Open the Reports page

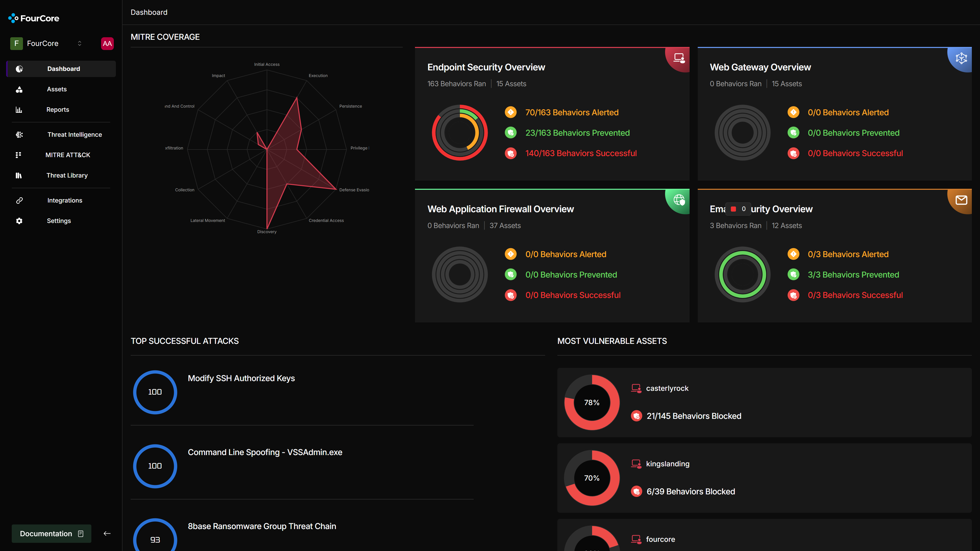57,109
